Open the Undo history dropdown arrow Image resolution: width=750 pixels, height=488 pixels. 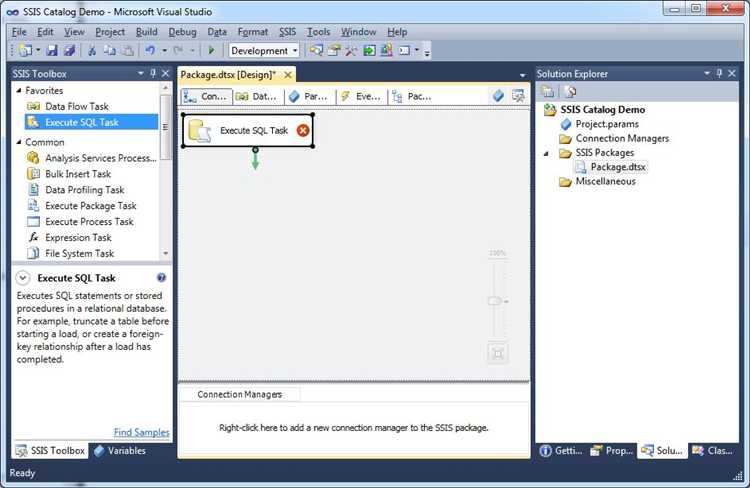click(164, 50)
